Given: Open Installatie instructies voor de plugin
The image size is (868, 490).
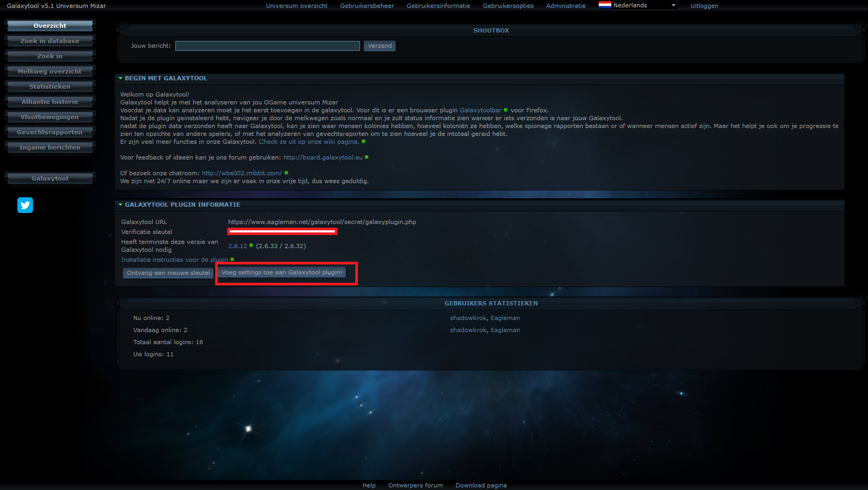Looking at the screenshot, I should coord(175,260).
